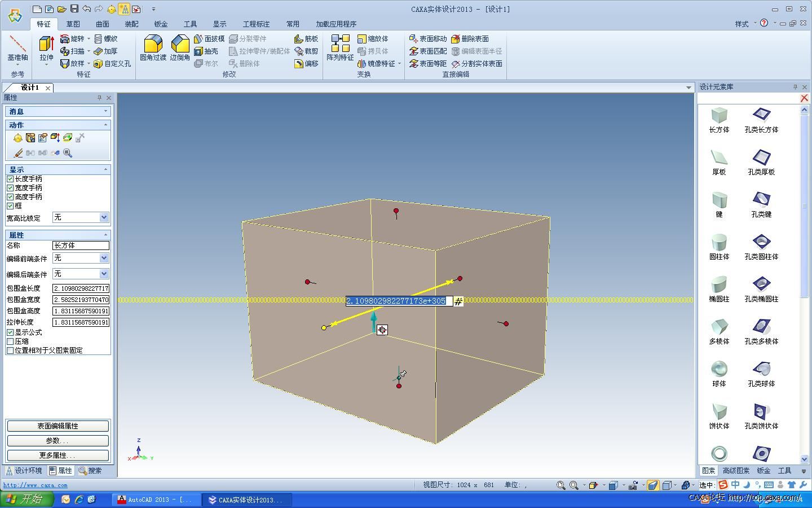Click the 删除表面 delete face tool
812x508 pixels.
pos(470,39)
